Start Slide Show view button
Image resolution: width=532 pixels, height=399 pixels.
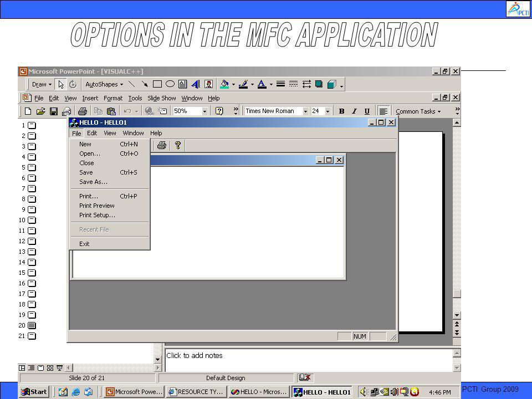[60, 368]
